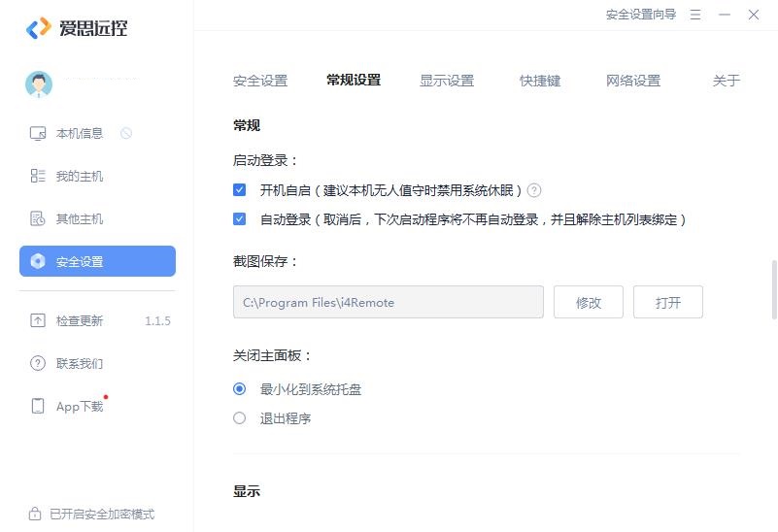Image resolution: width=778 pixels, height=532 pixels.
Task: Open 联系我们 question mark icon
Action: (x=38, y=363)
